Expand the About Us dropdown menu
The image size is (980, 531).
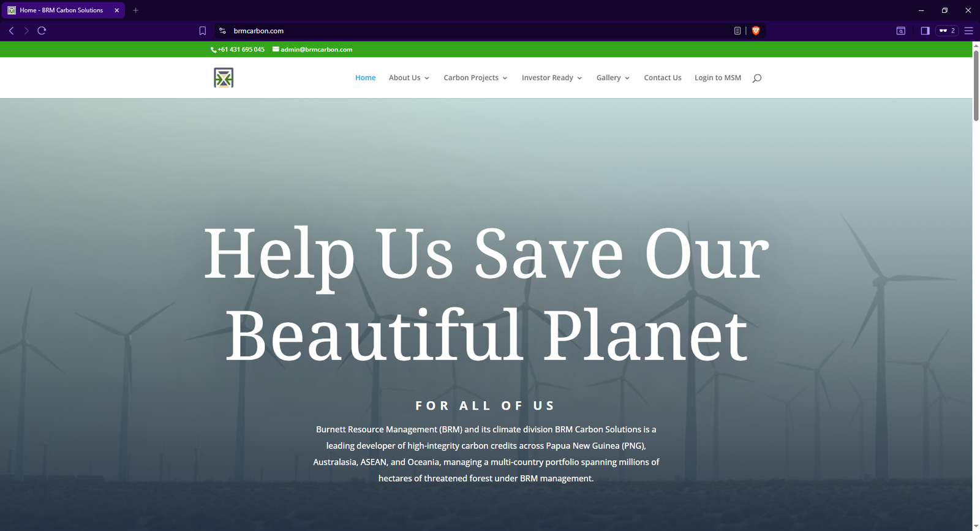[x=409, y=78]
